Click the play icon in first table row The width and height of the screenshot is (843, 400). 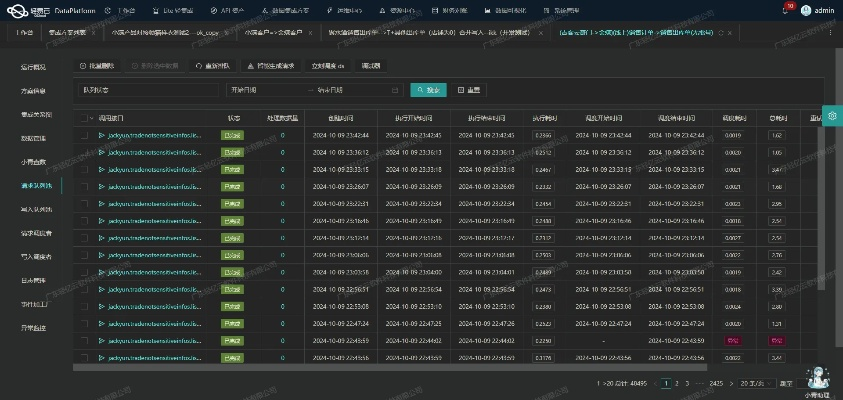[101, 134]
